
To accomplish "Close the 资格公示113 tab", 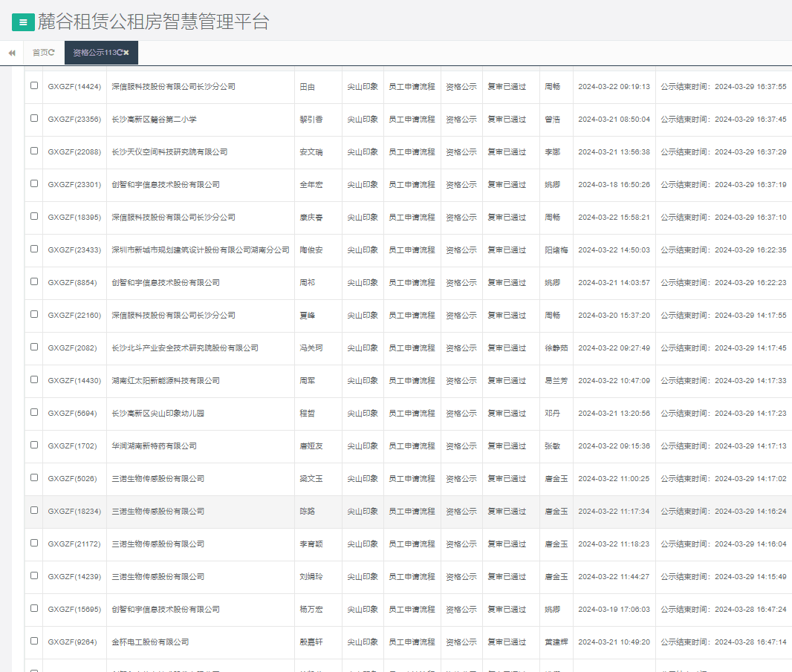I will 127,53.
